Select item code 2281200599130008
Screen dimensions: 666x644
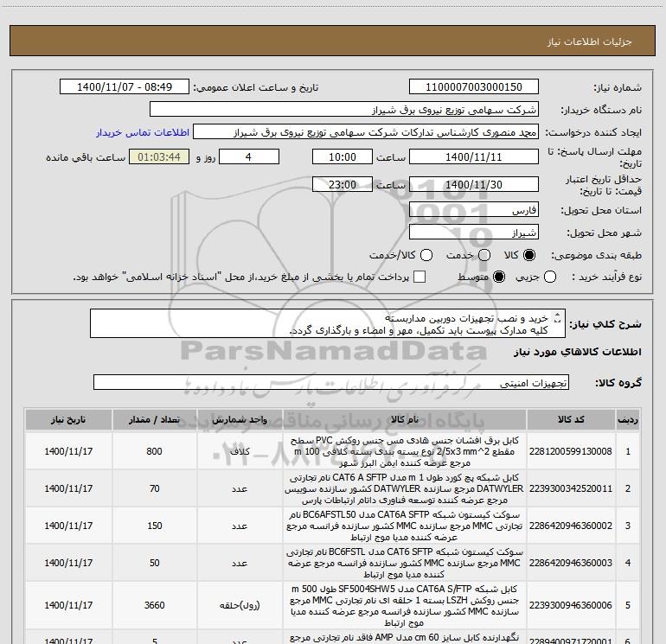(571, 451)
